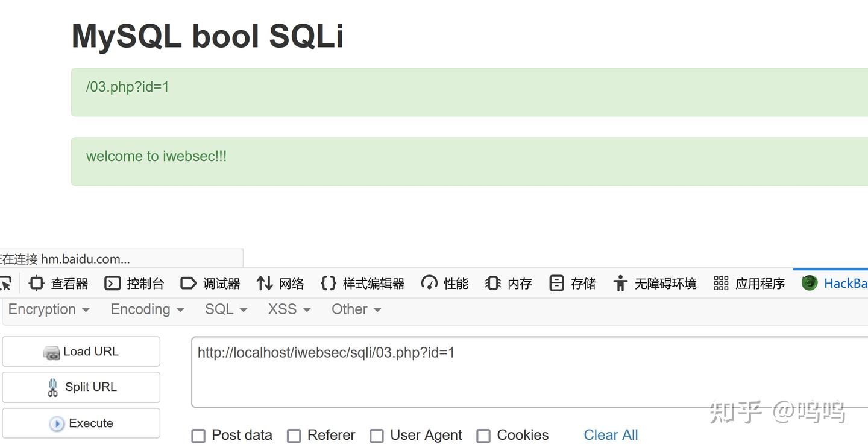Open the 控制台 (Console) panel
This screenshot has width=868, height=447.
[x=134, y=283]
